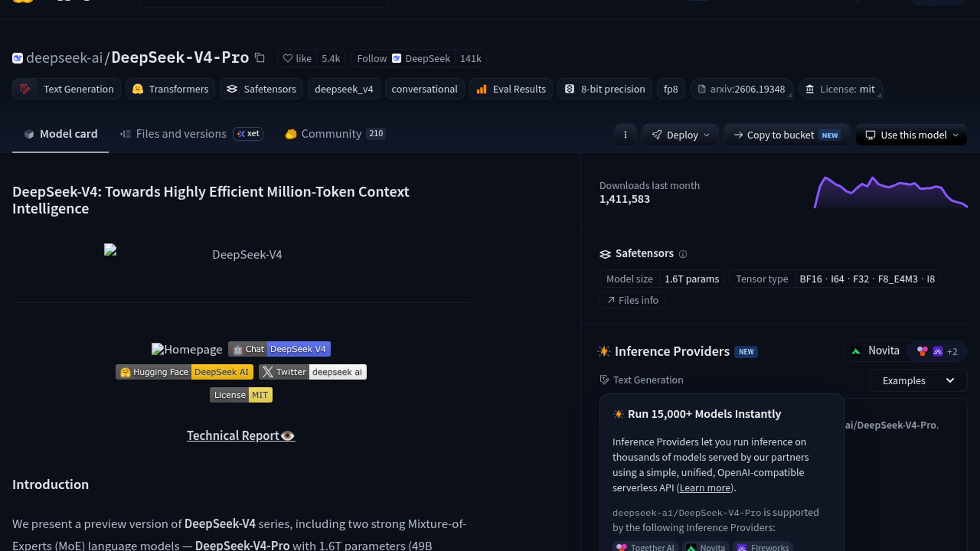Click the Inference Providers spark icon
The width and height of the screenshot is (980, 551).
pos(604,351)
